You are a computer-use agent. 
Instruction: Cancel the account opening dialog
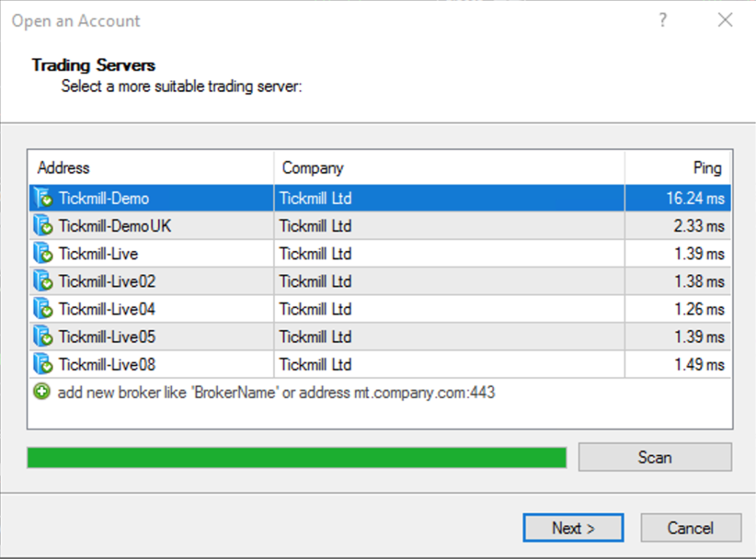pos(690,528)
